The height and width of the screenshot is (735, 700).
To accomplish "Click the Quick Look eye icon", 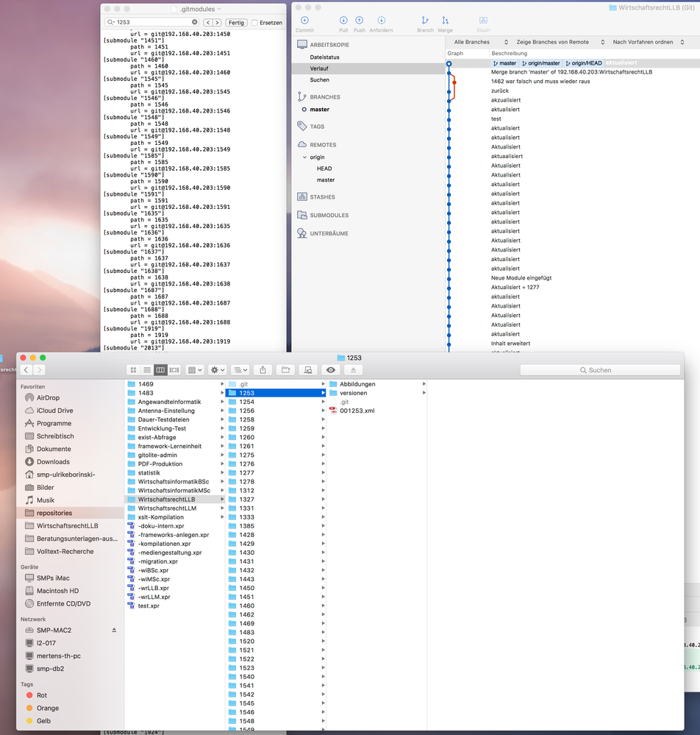I will (x=330, y=370).
